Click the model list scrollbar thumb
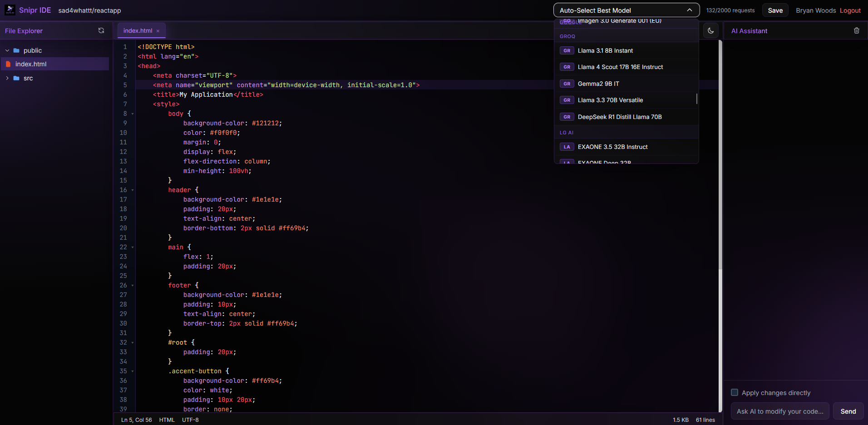Viewport: 868px width, 425px height. (696, 99)
